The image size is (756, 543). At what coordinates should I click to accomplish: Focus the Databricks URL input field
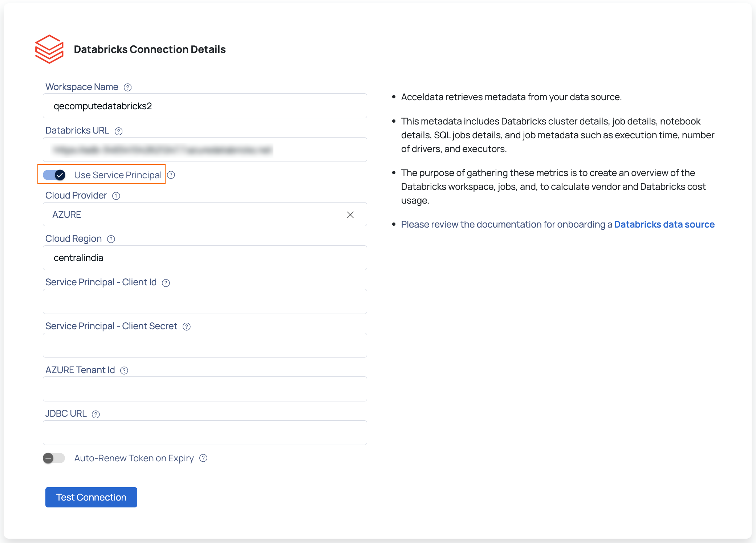pos(205,150)
